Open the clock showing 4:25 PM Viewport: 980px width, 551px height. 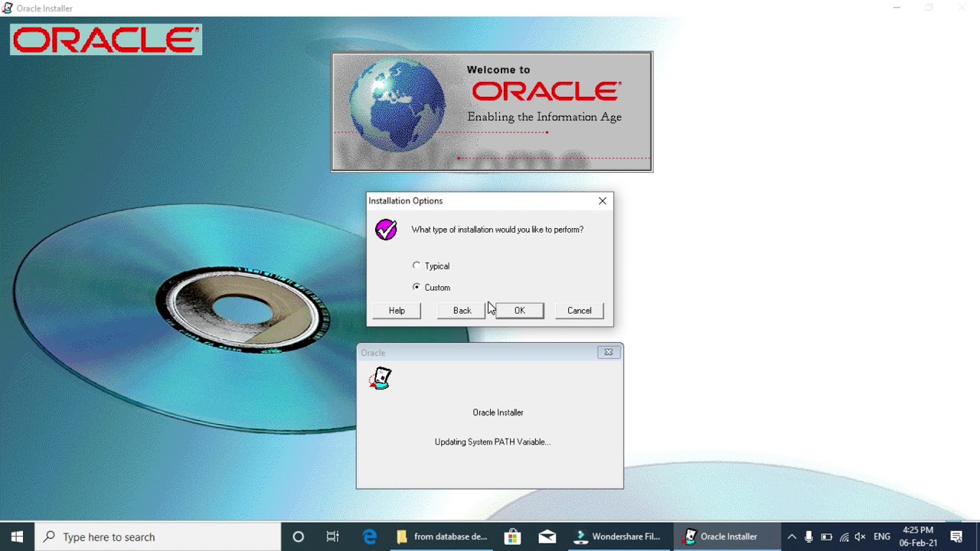point(918,536)
